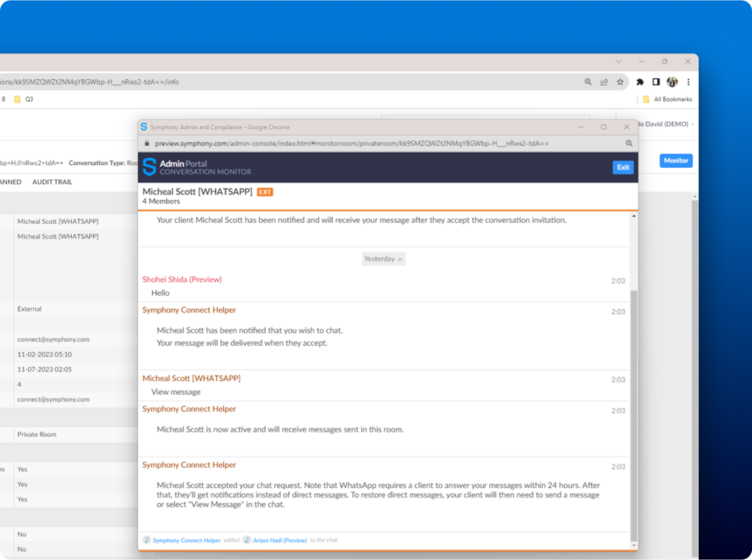Click the share page icon in main browser
The height and width of the screenshot is (560, 752).
tap(604, 82)
